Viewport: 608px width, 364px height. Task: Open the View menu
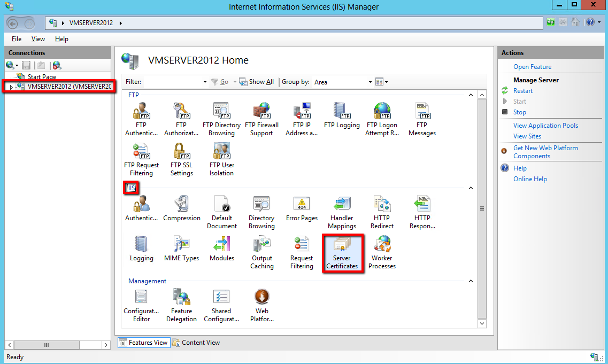[37, 38]
